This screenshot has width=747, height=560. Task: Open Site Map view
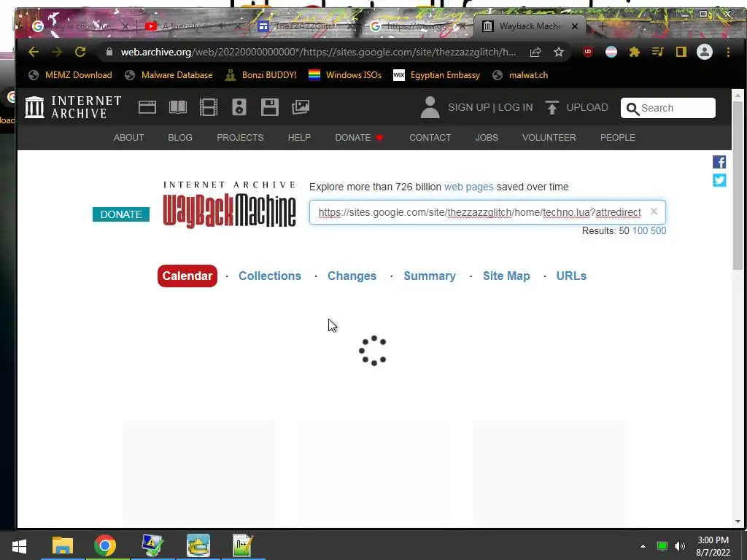pos(506,276)
